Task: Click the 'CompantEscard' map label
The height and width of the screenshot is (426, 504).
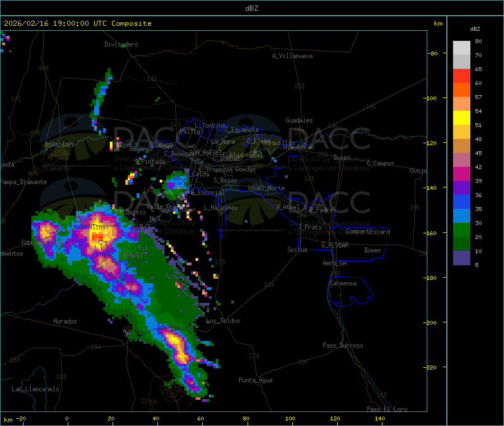Action: [368, 232]
